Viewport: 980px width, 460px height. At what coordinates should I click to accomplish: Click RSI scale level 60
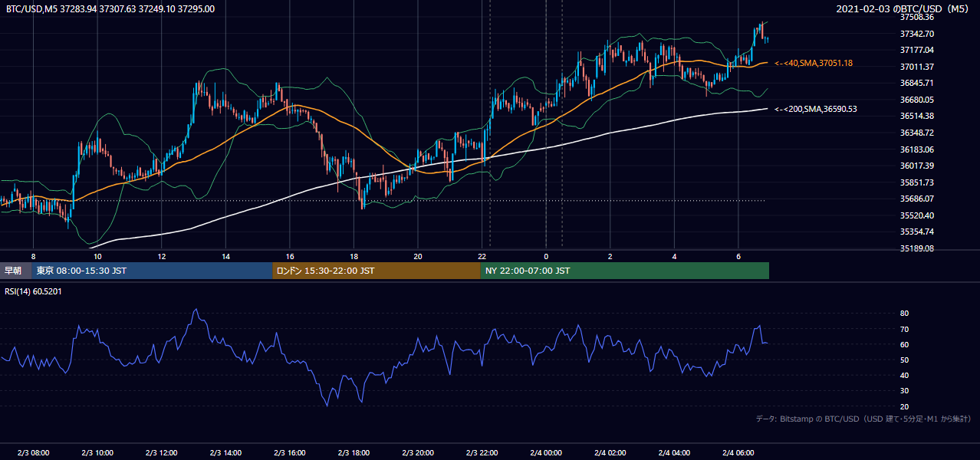coord(904,344)
